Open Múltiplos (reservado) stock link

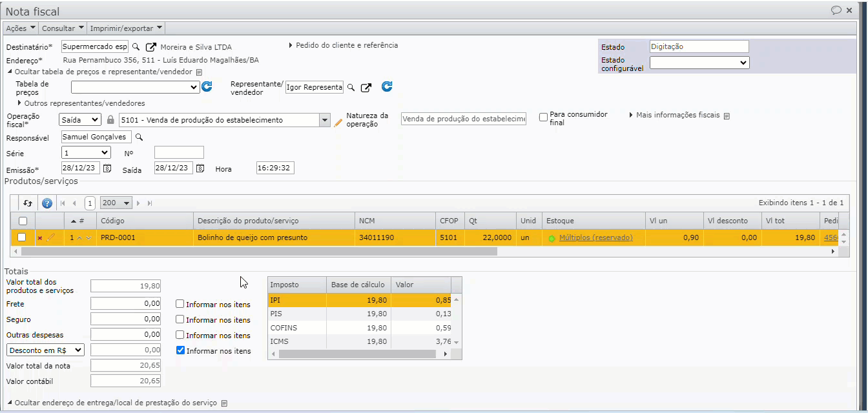(x=596, y=237)
